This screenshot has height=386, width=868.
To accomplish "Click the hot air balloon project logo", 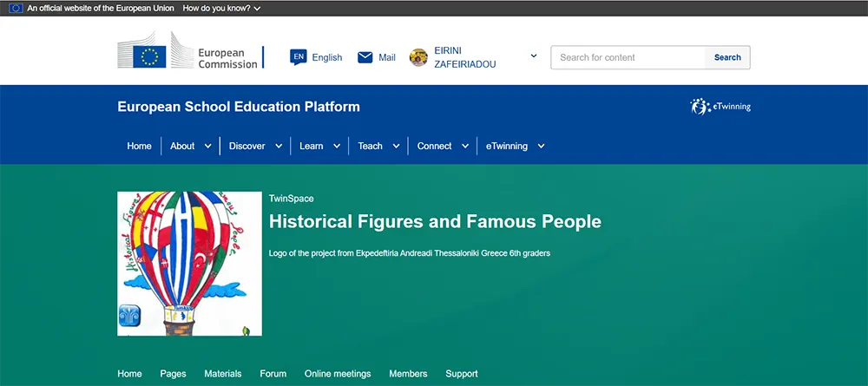I will click(189, 264).
